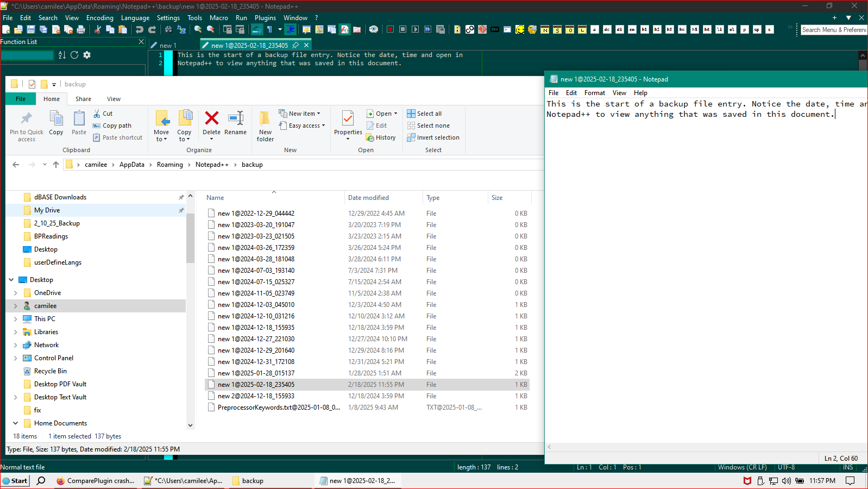Click New folder in Explorer ribbon
This screenshot has height=489, width=868.
(x=265, y=126)
